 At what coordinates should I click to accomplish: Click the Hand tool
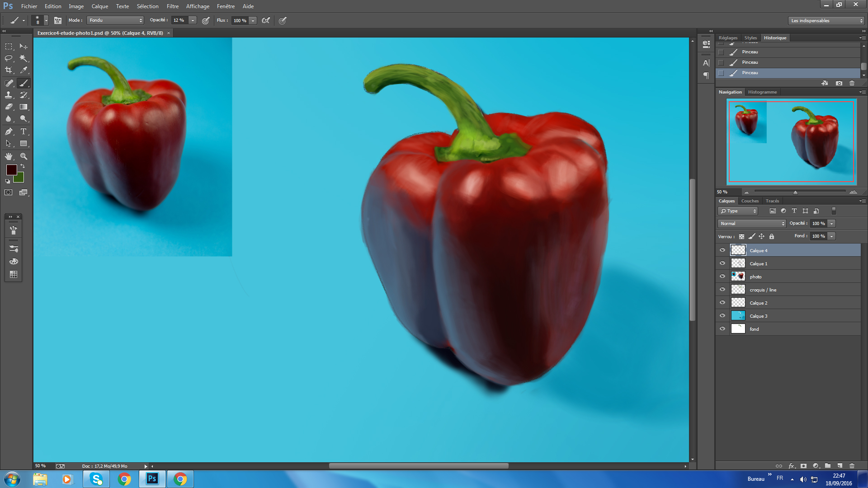click(x=9, y=156)
